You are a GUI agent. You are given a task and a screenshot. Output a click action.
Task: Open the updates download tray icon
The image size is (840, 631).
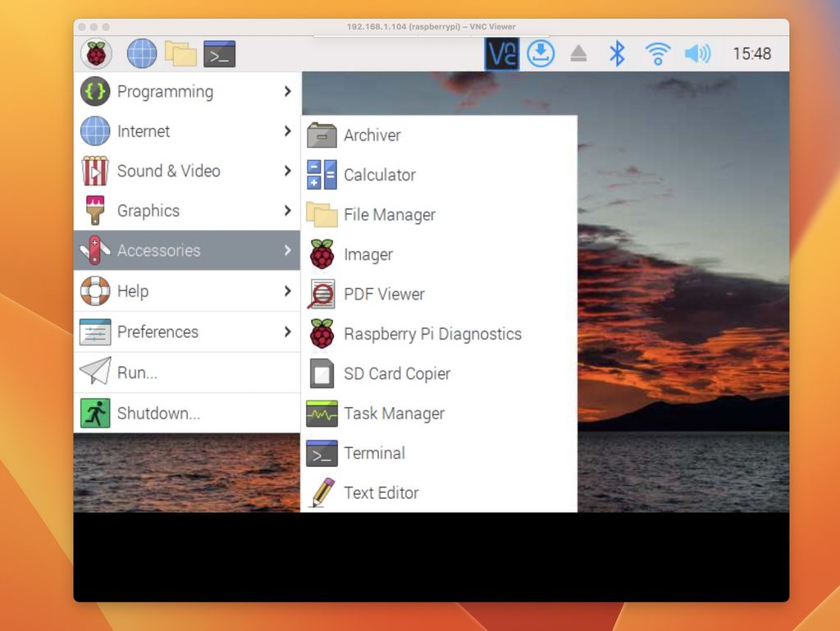point(541,53)
